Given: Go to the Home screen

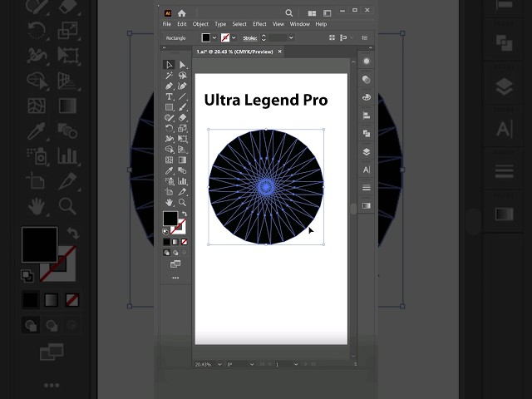Looking at the screenshot, I should tap(182, 13).
